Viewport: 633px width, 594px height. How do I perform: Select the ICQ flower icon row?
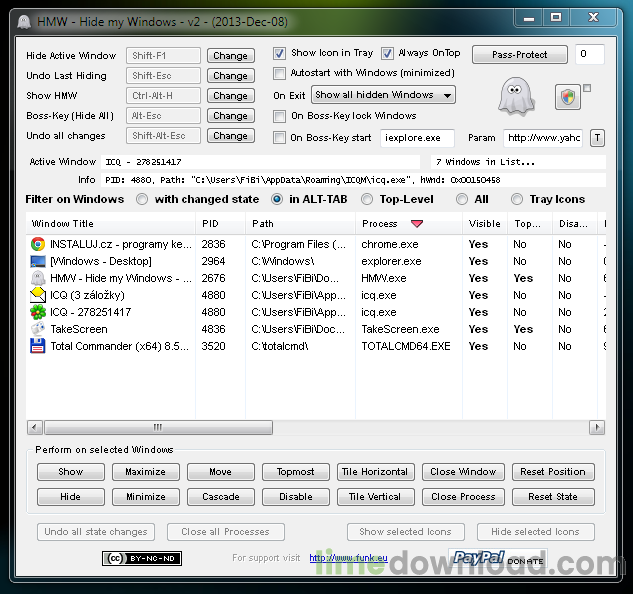point(316,312)
